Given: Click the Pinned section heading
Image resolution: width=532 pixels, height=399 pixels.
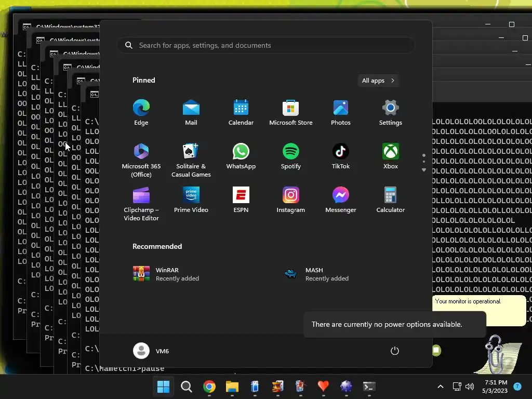Looking at the screenshot, I should point(144,80).
